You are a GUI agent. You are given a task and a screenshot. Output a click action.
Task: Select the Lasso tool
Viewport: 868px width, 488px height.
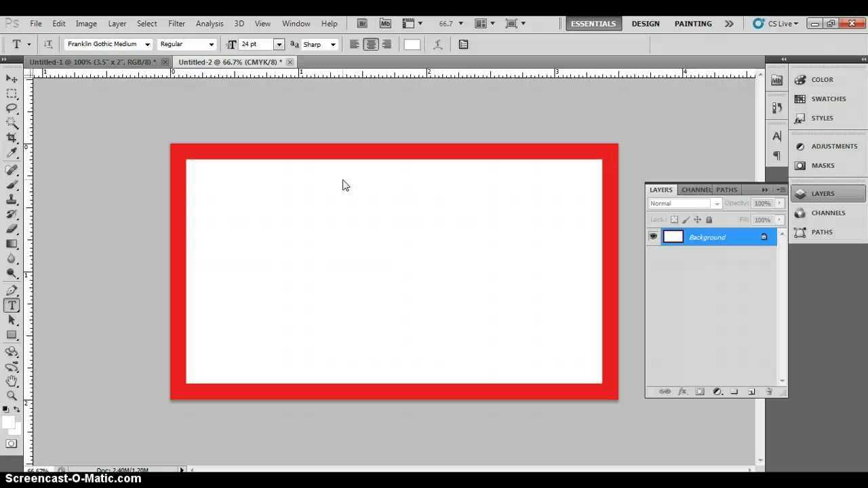[x=12, y=108]
